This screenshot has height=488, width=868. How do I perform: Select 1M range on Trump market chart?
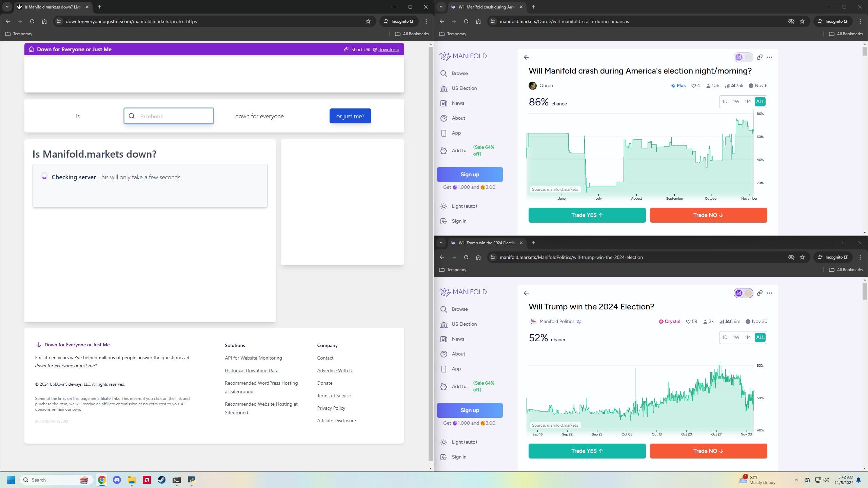coord(748,337)
